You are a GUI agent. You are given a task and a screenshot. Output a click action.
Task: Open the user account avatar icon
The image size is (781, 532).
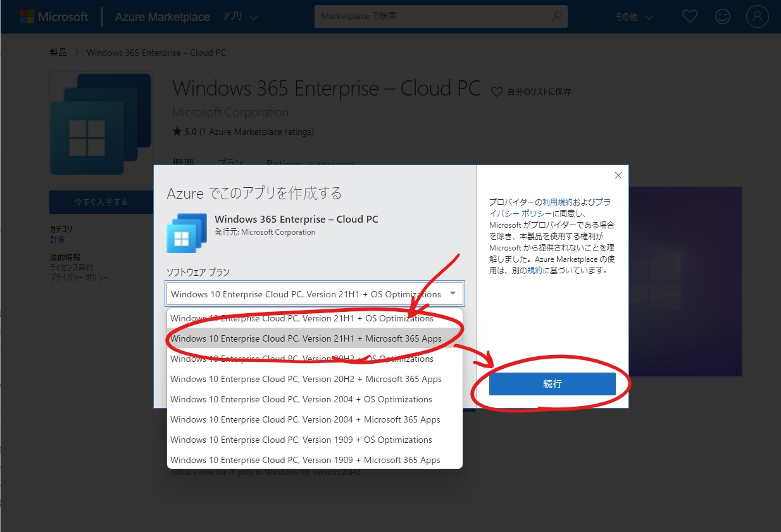point(757,16)
